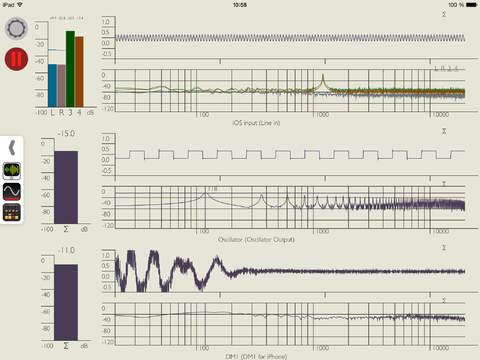Tap the L R 3 4 legend on input spectrum
Viewport: 480px width, 360px height.
pos(446,69)
